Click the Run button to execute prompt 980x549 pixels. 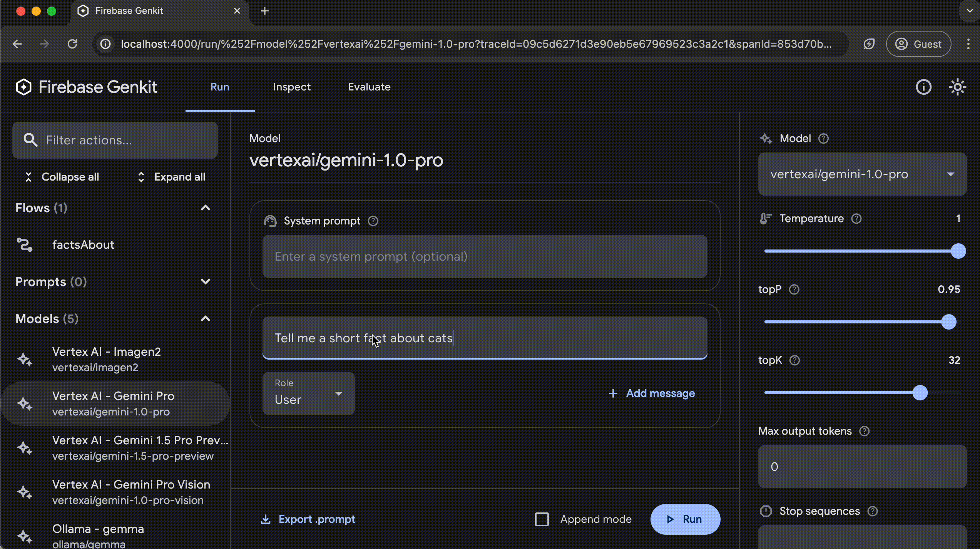(x=684, y=519)
